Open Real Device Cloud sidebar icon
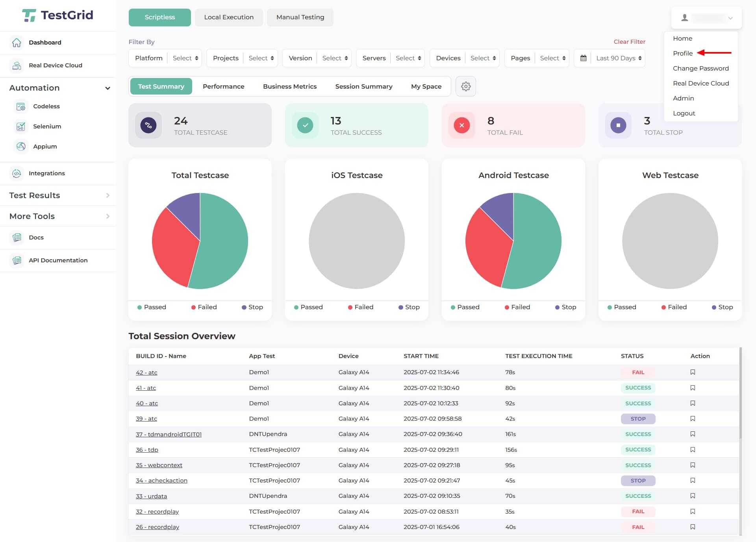 17,65
